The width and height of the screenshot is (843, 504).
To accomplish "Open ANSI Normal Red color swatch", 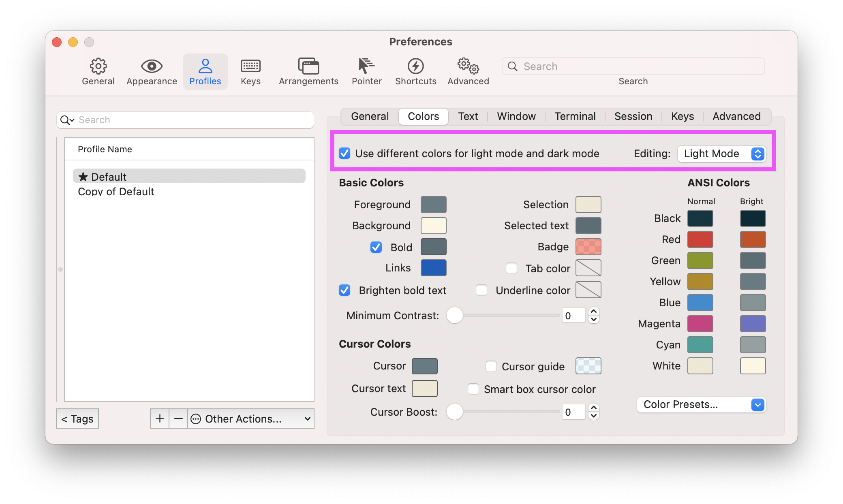I will pyautogui.click(x=700, y=239).
